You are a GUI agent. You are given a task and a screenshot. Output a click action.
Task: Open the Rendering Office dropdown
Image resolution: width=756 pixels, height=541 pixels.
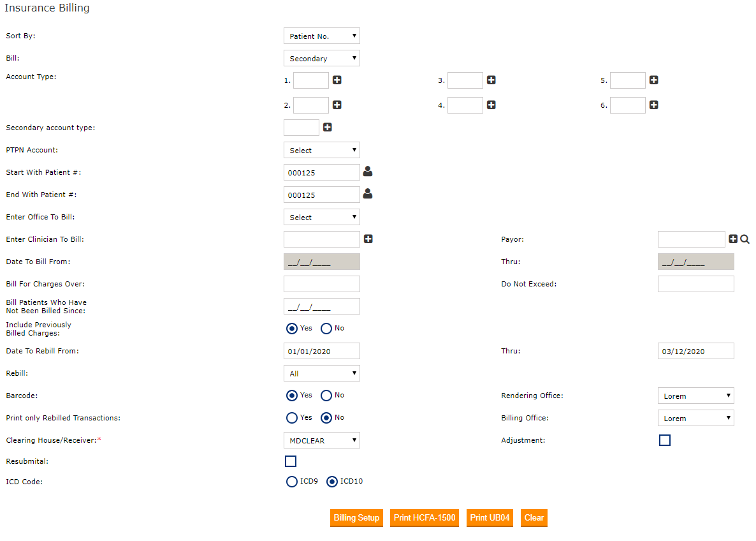[x=695, y=396]
